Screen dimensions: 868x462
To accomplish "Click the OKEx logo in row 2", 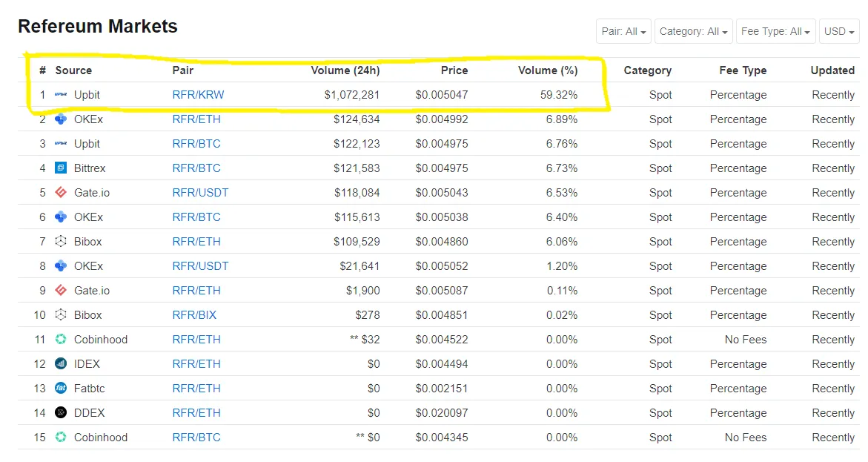I will pos(61,119).
